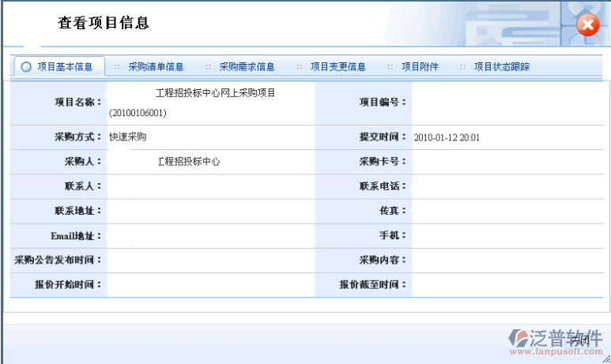Click the 采购方式 label
The height and width of the screenshot is (364, 611).
(x=78, y=137)
